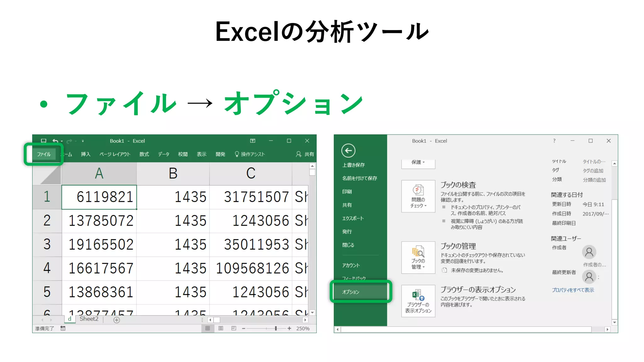
Task: Open the ページ レイアウト ribbon tab
Action: pyautogui.click(x=115, y=154)
